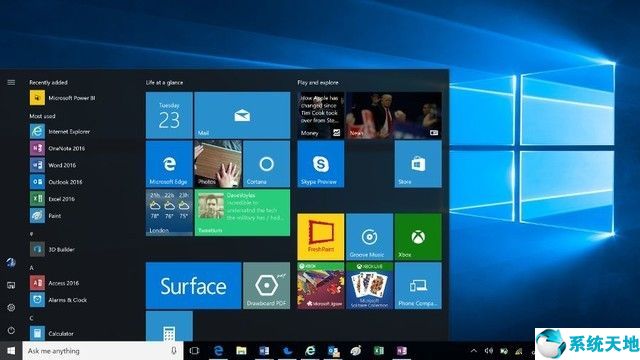The height and width of the screenshot is (360, 640).
Task: Open the Surface tile
Action: [193, 286]
